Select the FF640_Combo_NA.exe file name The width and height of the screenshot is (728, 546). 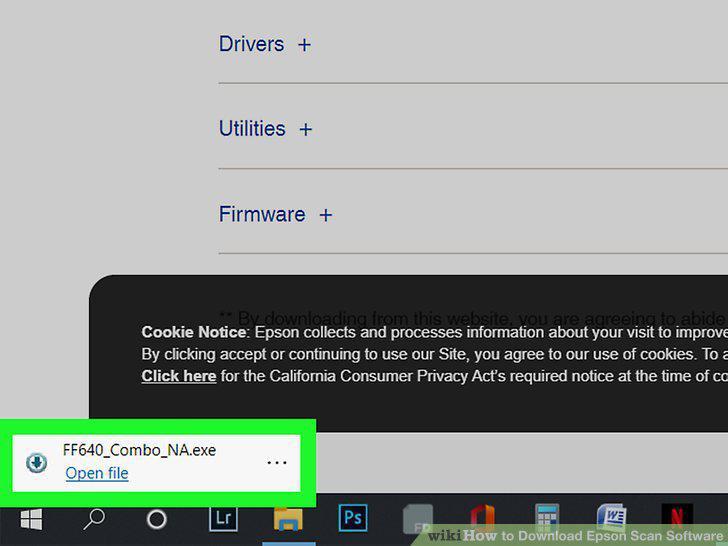139,450
